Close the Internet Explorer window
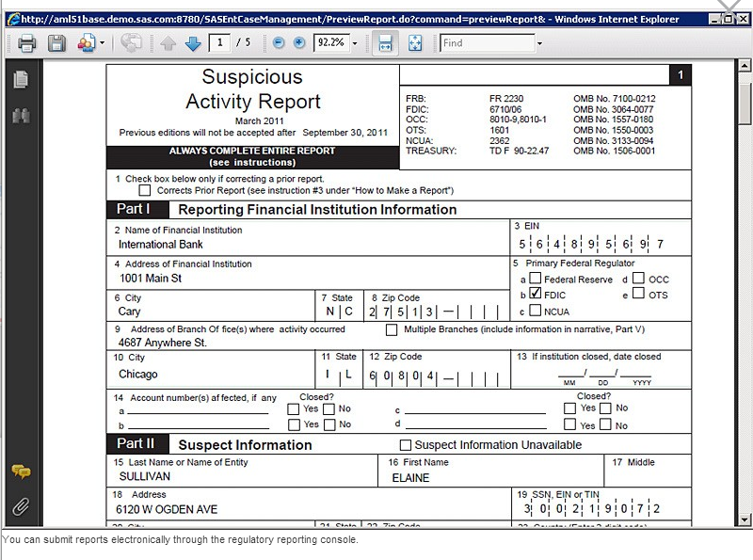The image size is (753, 560). pyautogui.click(x=743, y=19)
